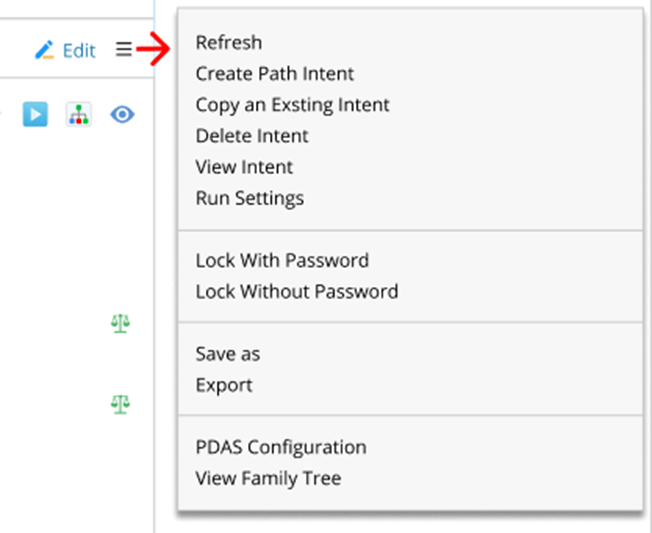Select Refresh from the menu
The height and width of the screenshot is (533, 652).
coord(229,43)
